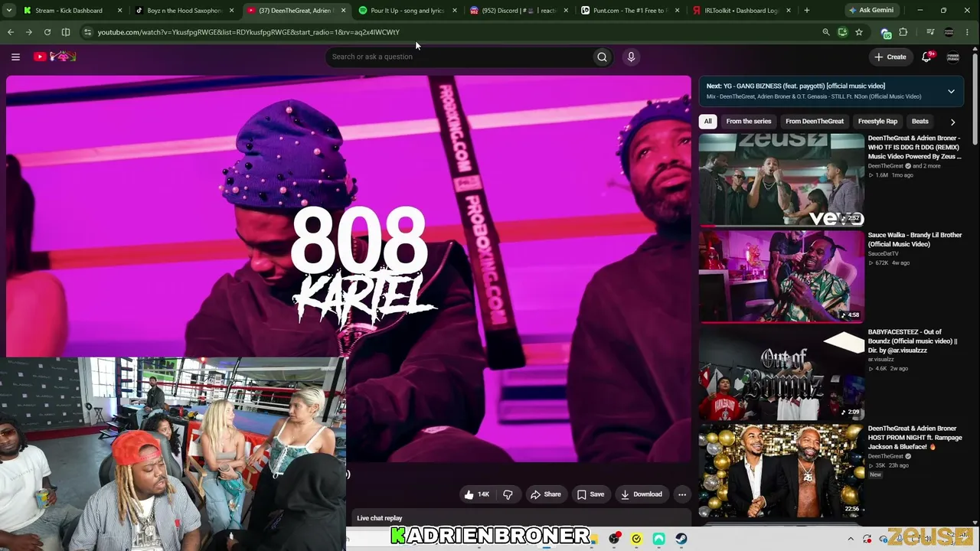
Task: Switch to IRLToolkit Dashboard tab
Action: point(741,11)
